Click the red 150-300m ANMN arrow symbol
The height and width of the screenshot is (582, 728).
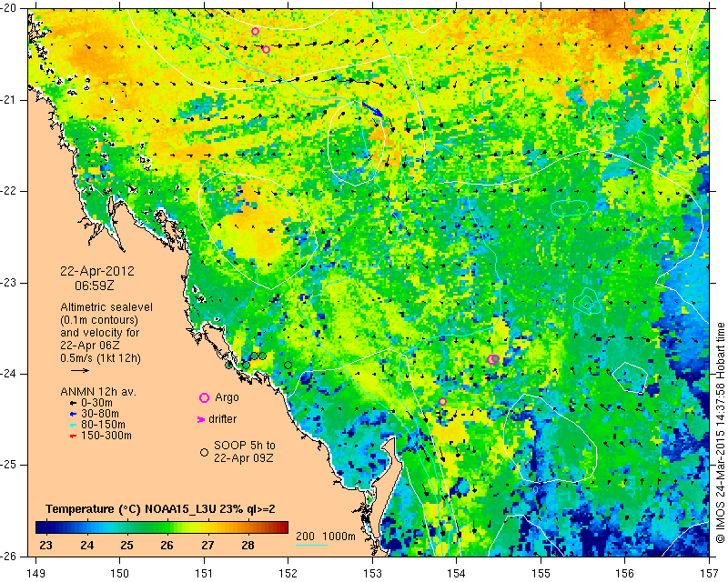point(73,436)
